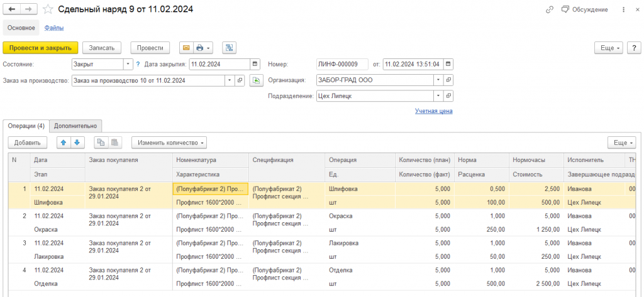644x297 pixels.
Task: Copy selected rows icon in table toolbar
Action: (101, 143)
